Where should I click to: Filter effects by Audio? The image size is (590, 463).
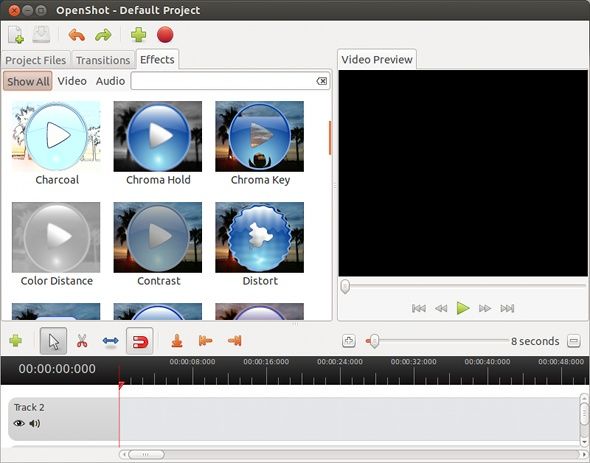tap(110, 81)
